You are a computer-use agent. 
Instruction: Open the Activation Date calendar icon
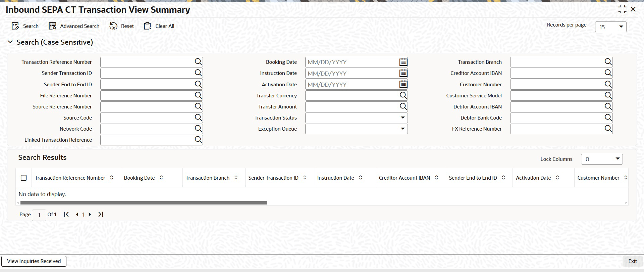click(x=403, y=84)
